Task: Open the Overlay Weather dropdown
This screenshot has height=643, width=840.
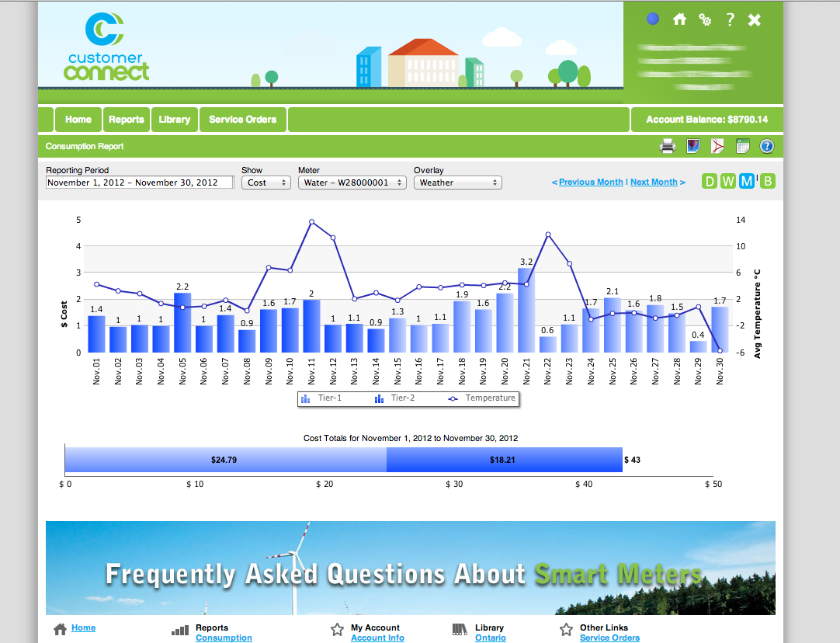Action: click(457, 182)
